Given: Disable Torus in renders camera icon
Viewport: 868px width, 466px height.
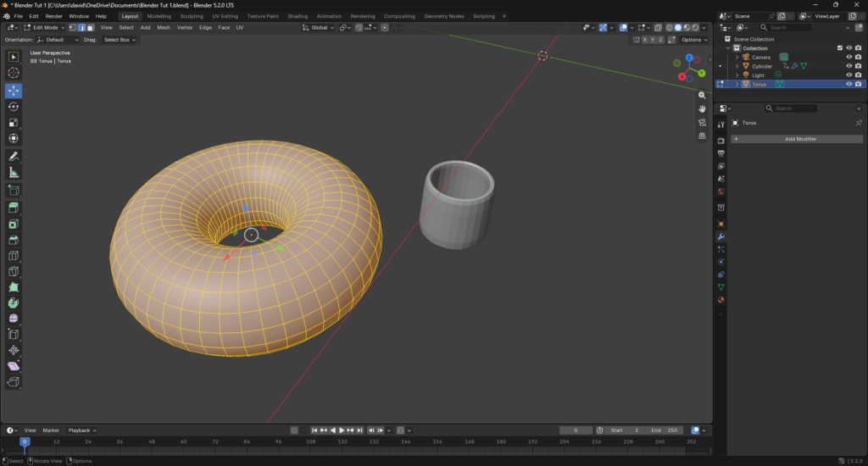Looking at the screenshot, I should (x=858, y=84).
